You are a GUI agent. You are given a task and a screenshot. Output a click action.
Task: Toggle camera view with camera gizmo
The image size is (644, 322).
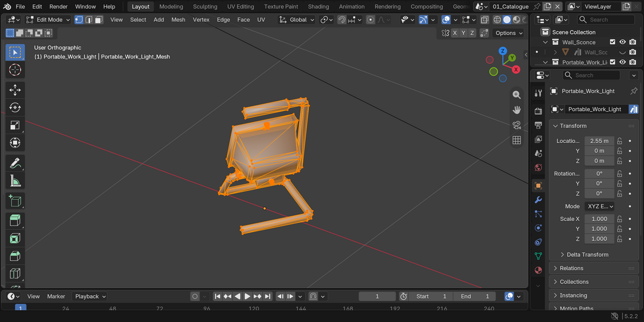tap(517, 125)
